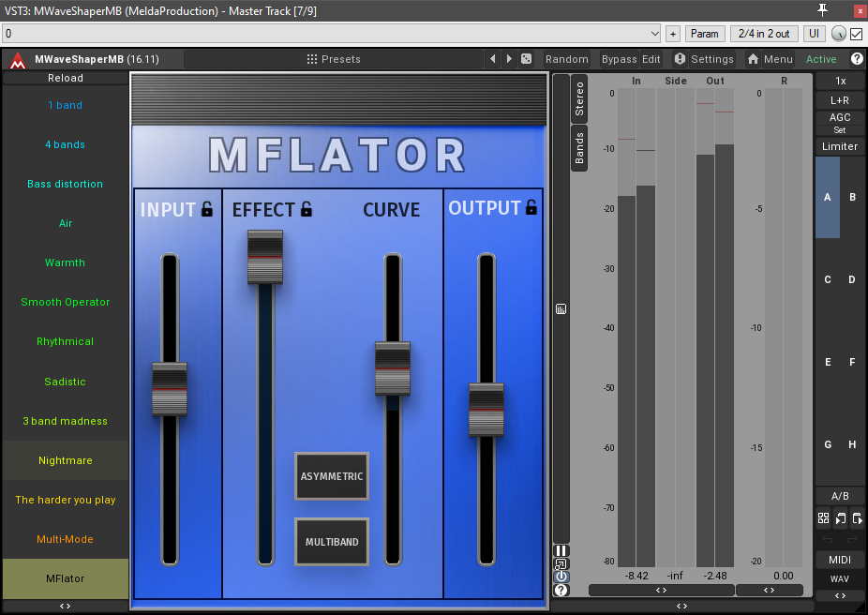Click the MIDI button
This screenshot has height=615, width=868.
pos(840,560)
